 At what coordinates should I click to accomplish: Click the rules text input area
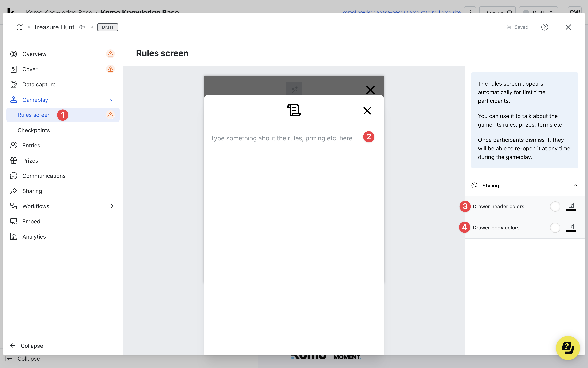pos(284,138)
